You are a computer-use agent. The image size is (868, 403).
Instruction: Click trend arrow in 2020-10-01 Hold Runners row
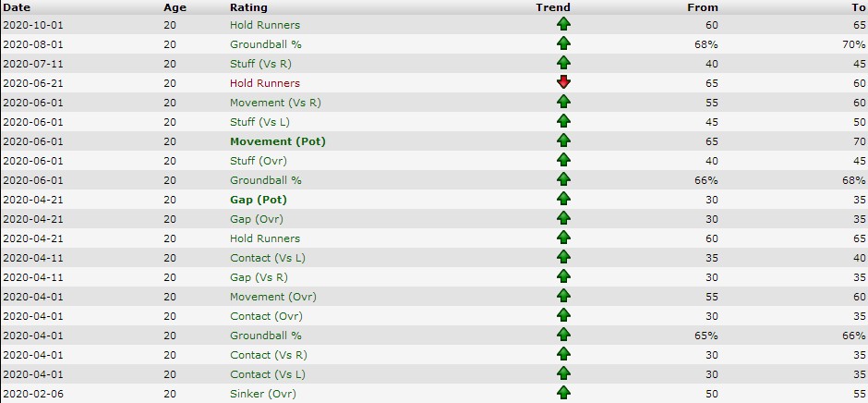(x=563, y=25)
